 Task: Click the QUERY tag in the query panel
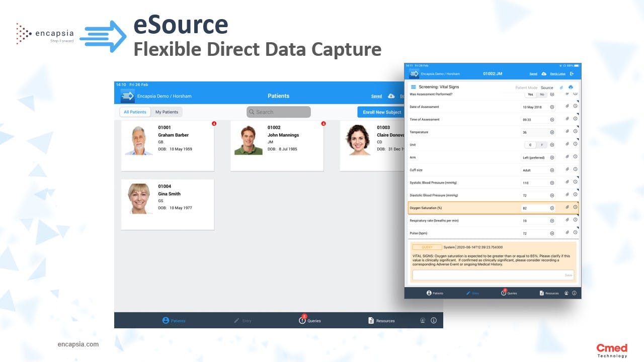(x=427, y=247)
